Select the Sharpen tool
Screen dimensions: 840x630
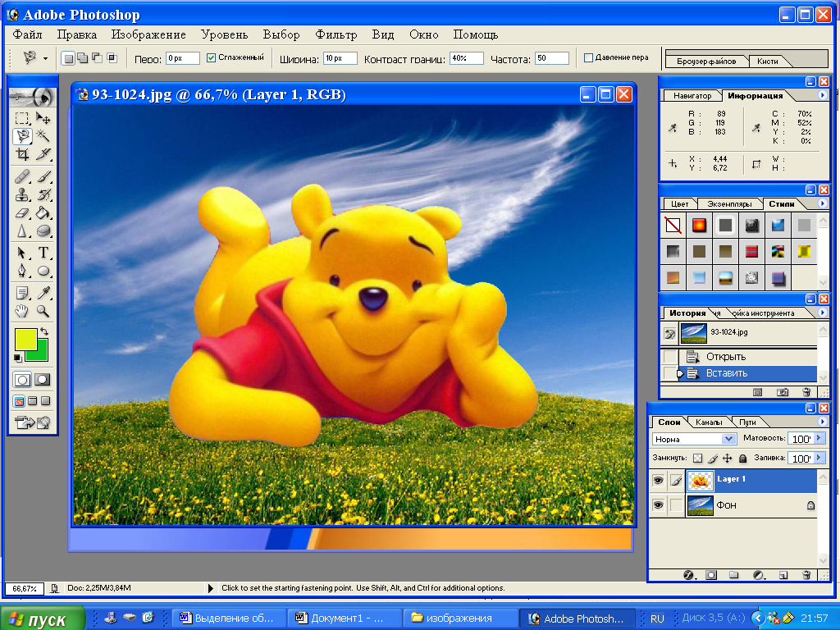click(22, 231)
